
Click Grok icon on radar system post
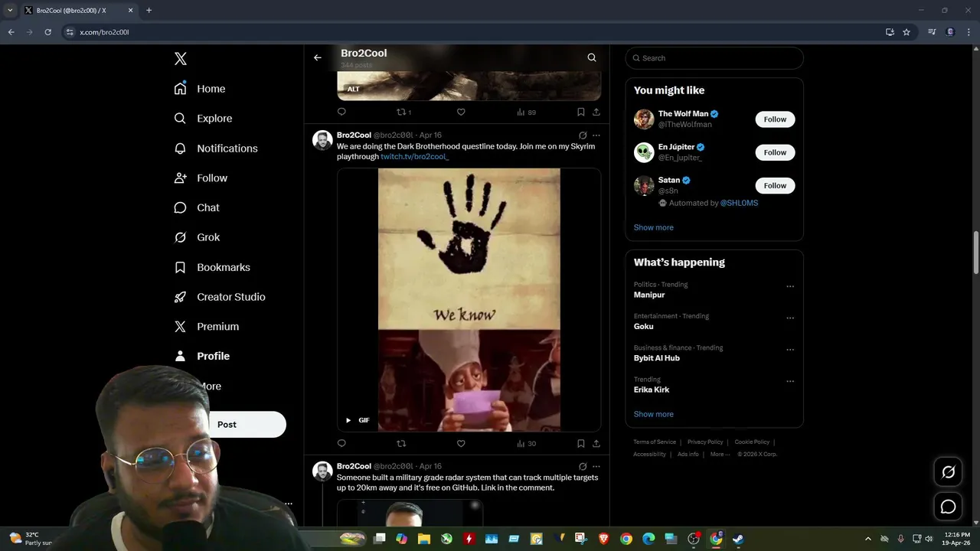pos(583,466)
